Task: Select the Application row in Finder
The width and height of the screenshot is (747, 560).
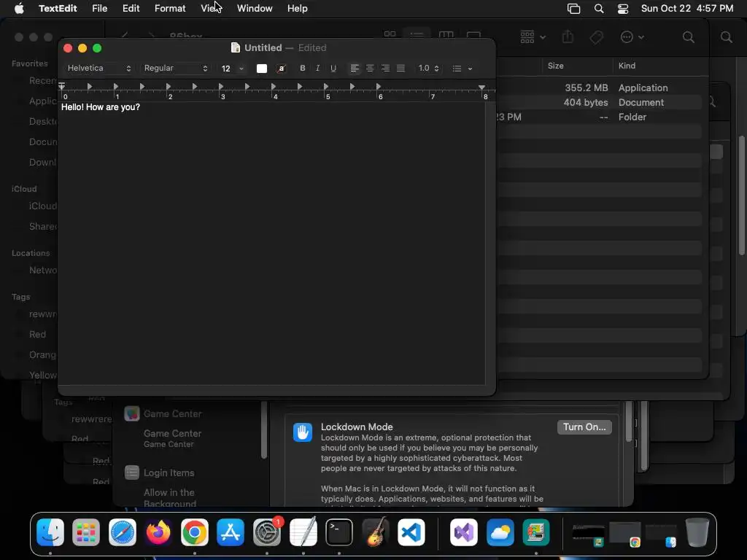Action: 600,87
